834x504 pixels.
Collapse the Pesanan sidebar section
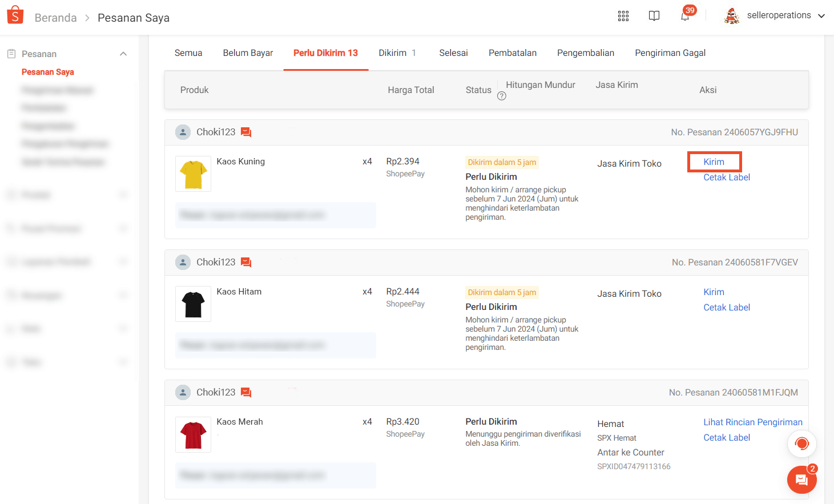(x=123, y=54)
